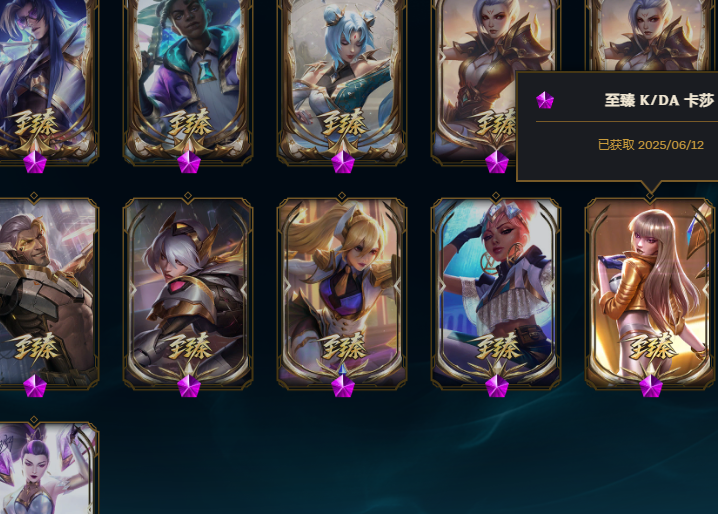Click the purple gem below the teal-hooded Ekko card

[189, 162]
